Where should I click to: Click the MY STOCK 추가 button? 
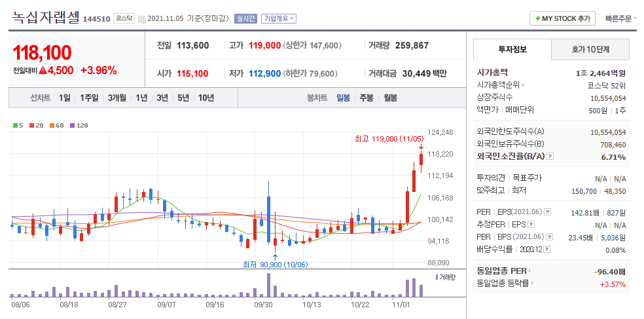562,18
